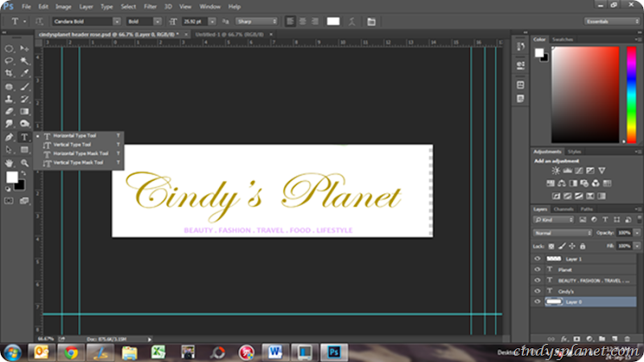The width and height of the screenshot is (644, 362).
Task: Hide the Planet text layer
Action: coord(538,269)
